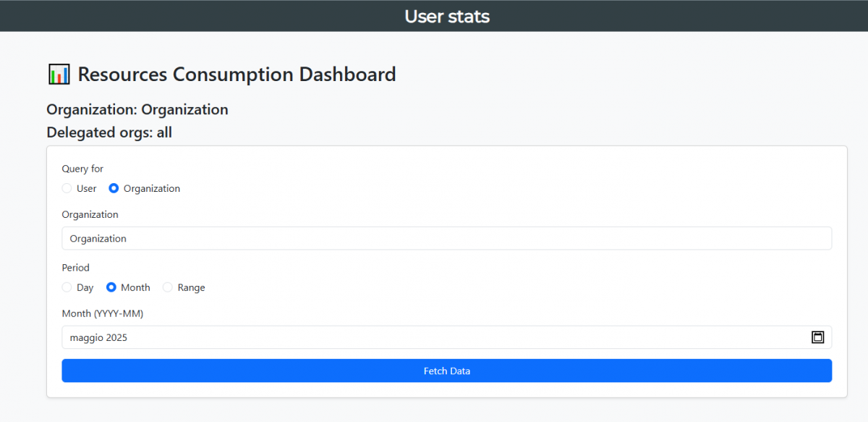Click the 'Query for' field label

click(82, 169)
